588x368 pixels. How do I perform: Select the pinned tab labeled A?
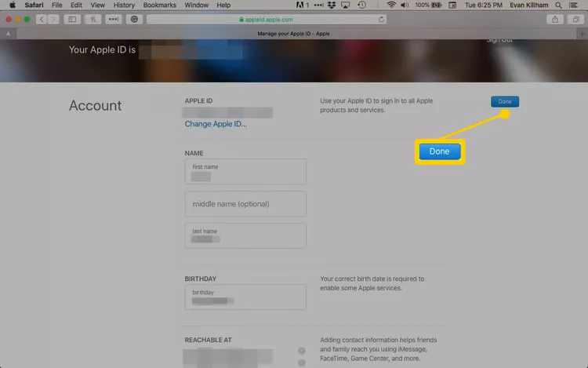tap(8, 34)
